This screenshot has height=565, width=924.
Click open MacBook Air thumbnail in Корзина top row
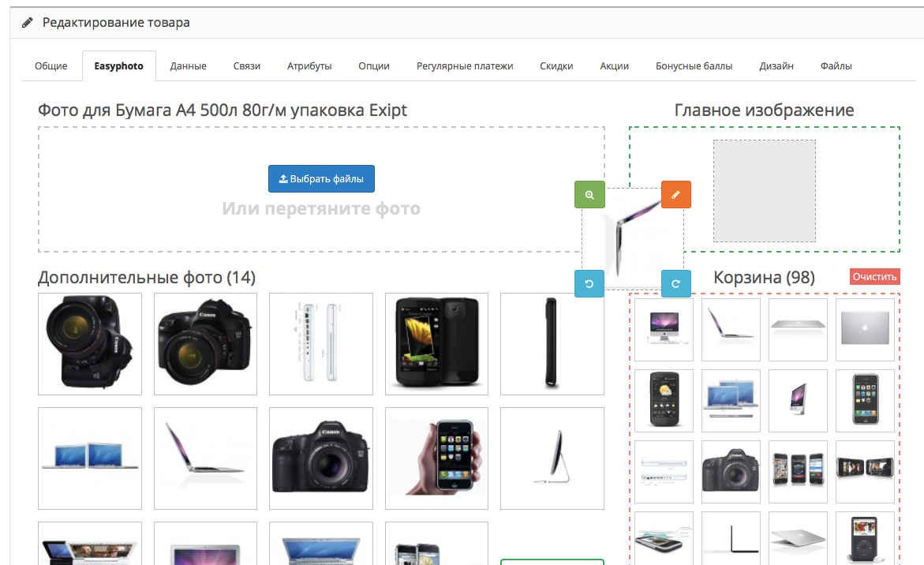coord(731,329)
